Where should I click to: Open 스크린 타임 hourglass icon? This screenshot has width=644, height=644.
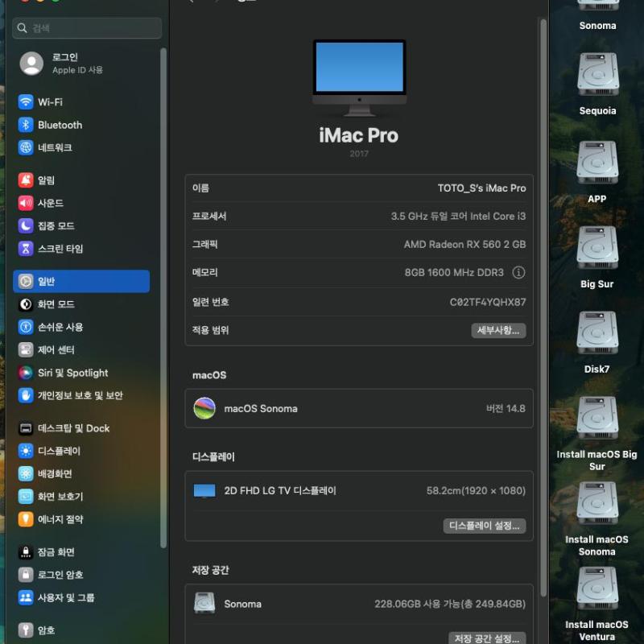26,249
